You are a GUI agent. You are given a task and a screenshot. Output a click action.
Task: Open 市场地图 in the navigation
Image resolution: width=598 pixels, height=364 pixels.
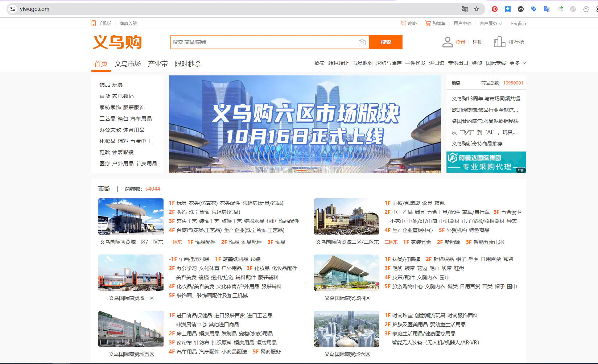362,63
